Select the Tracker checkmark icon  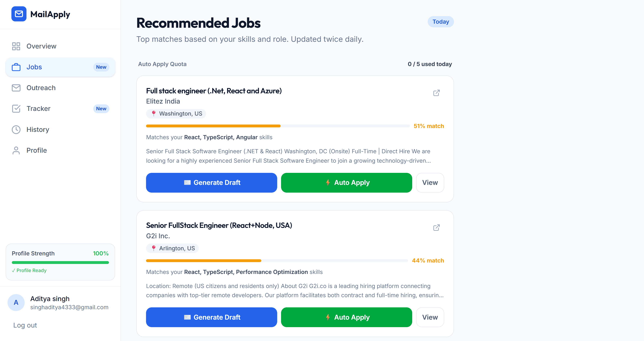coord(16,109)
